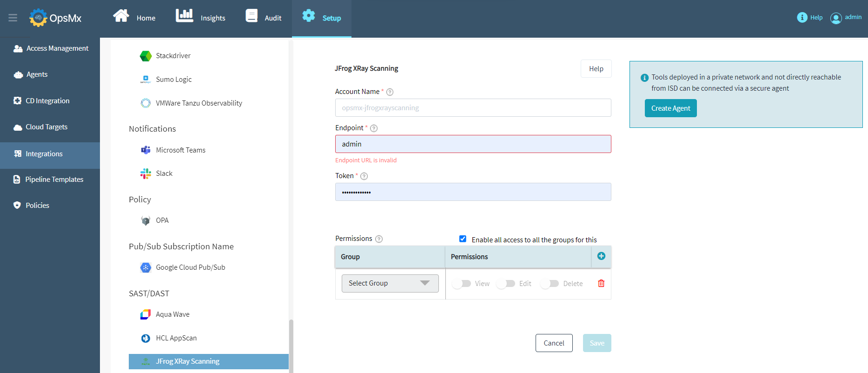Click the Cancel button
The height and width of the screenshot is (373, 868).
point(554,343)
